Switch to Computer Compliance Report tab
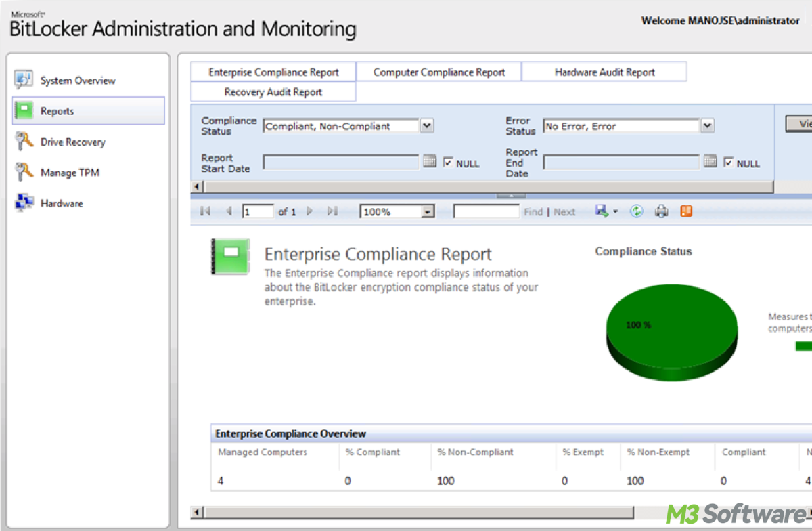The image size is (812, 531). click(x=439, y=72)
